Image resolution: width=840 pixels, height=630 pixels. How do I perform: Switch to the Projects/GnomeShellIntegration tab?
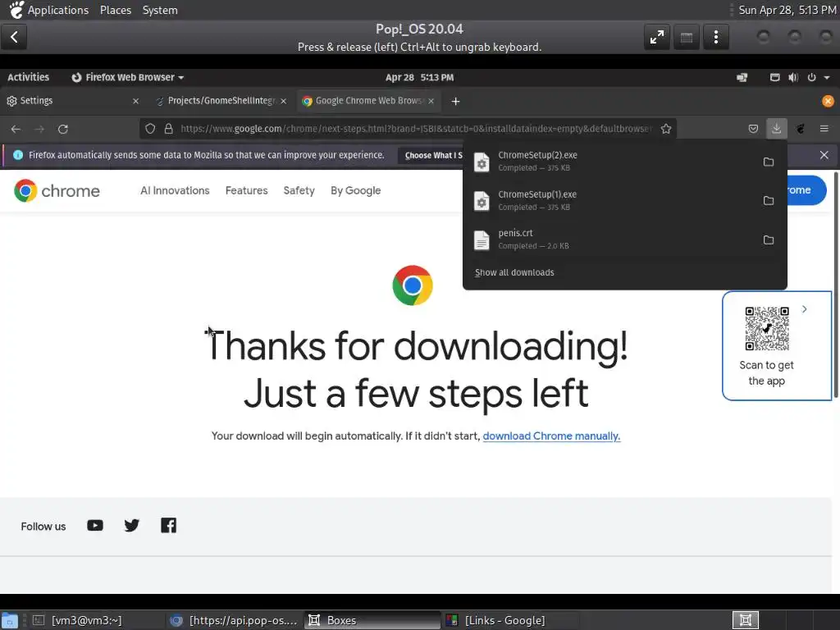click(221, 101)
